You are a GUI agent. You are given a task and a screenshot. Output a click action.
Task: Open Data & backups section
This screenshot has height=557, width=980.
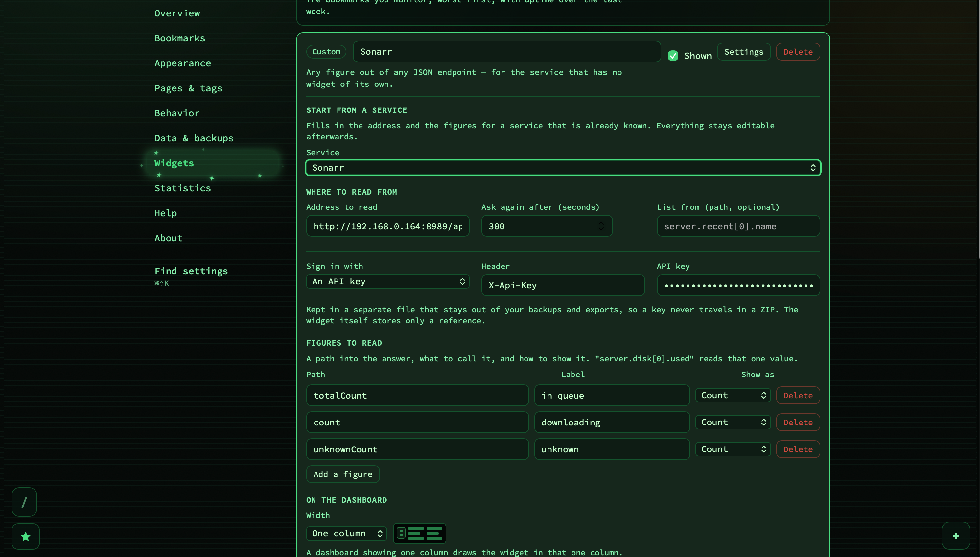pyautogui.click(x=194, y=138)
